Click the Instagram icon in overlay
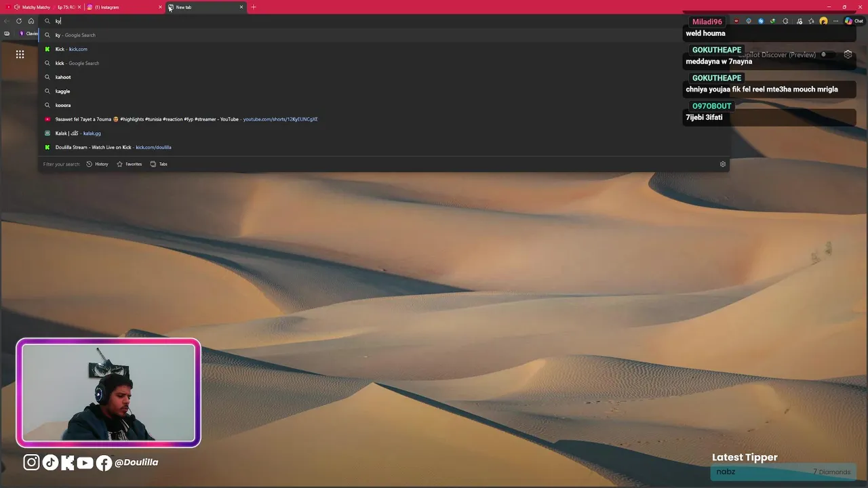This screenshot has width=868, height=488. [x=32, y=462]
